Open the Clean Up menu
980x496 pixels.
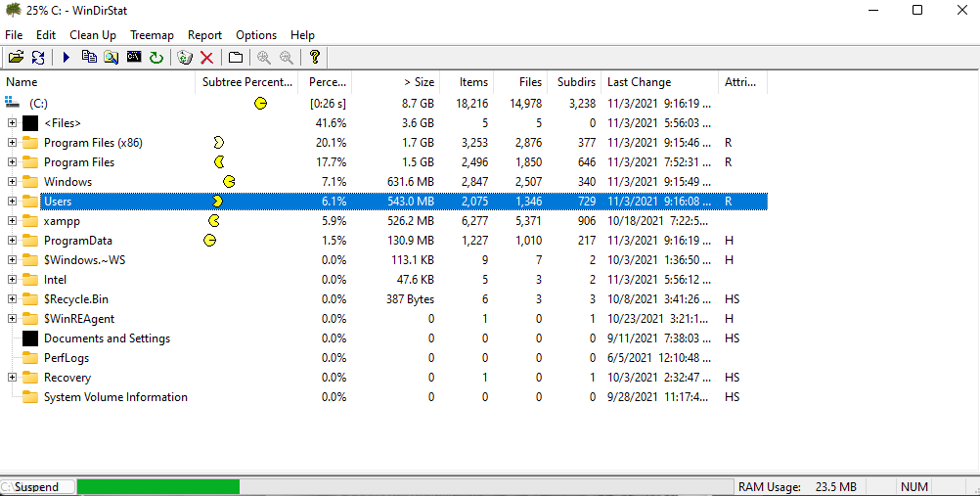pos(93,35)
